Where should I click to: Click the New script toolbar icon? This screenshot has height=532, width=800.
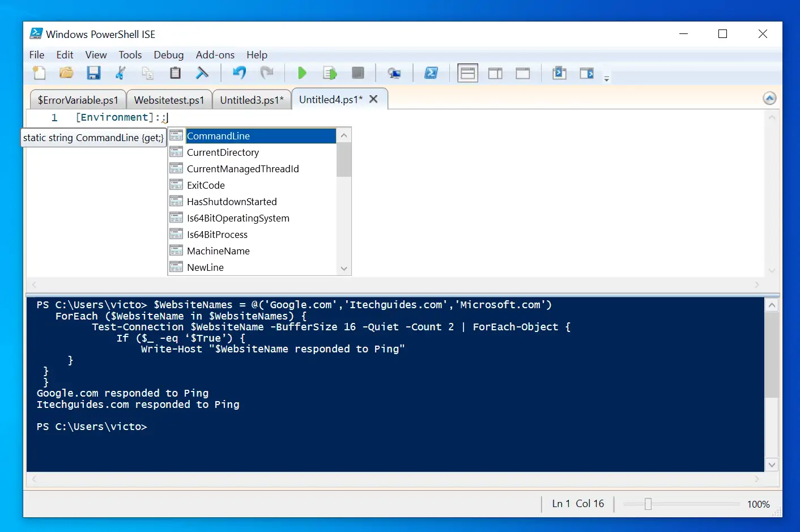coord(39,73)
